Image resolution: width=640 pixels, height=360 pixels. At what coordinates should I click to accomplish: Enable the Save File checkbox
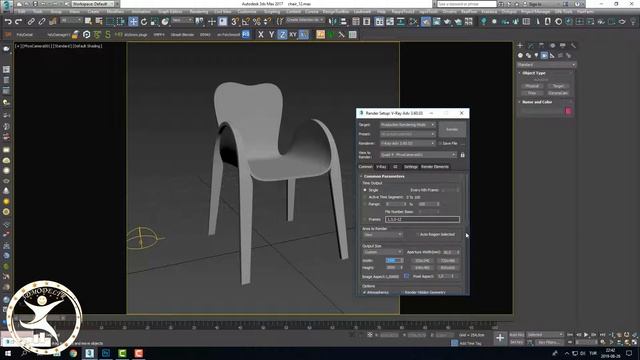coord(440,144)
